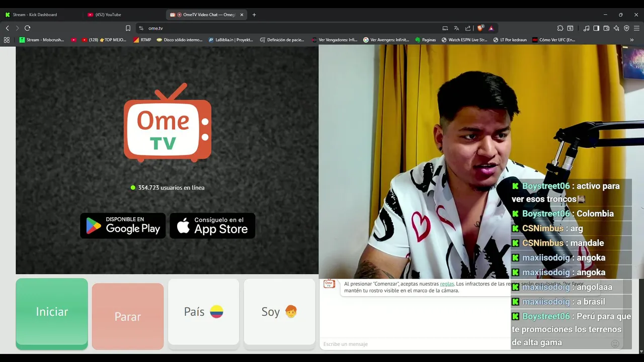The width and height of the screenshot is (644, 362).
Task: Toggle the browser sidebar panel
Action: click(x=596, y=28)
